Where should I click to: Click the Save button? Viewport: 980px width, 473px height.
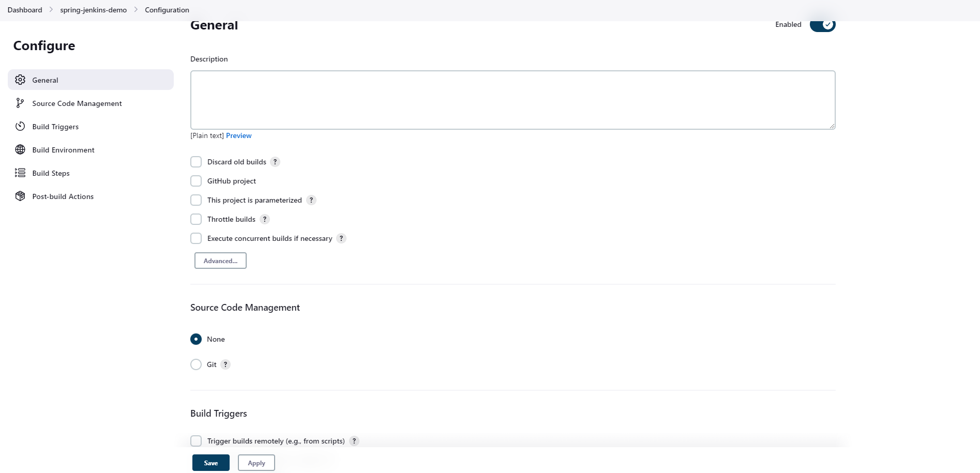point(210,463)
